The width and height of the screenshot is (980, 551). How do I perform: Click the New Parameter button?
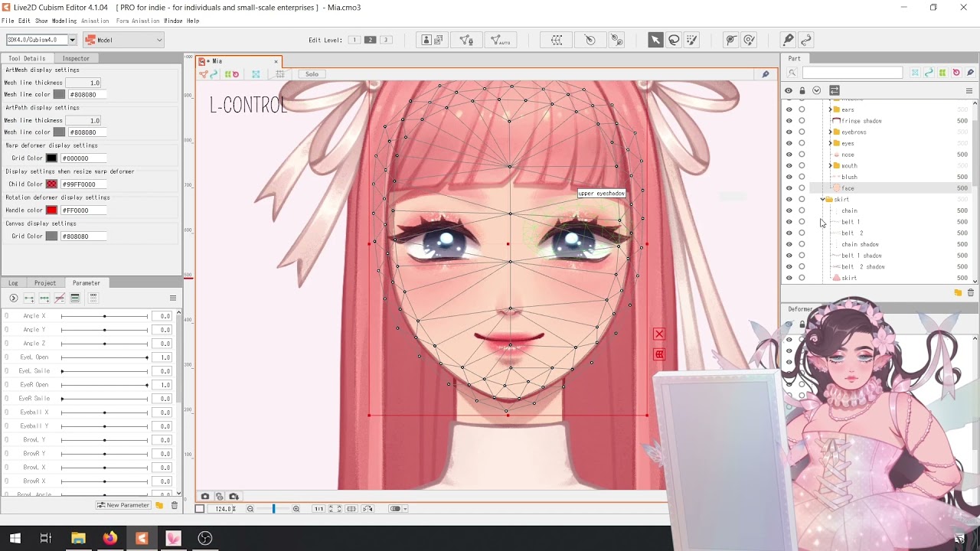123,505
